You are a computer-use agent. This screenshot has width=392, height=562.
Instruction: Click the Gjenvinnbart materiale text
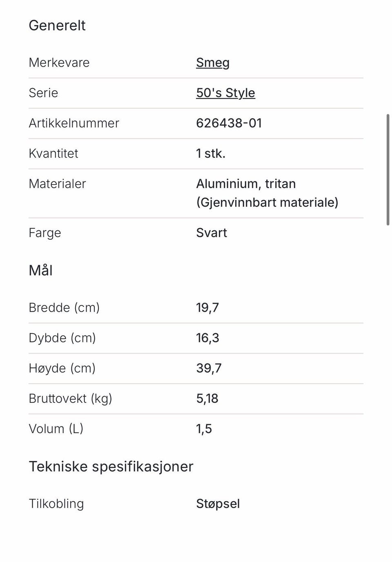point(267,203)
